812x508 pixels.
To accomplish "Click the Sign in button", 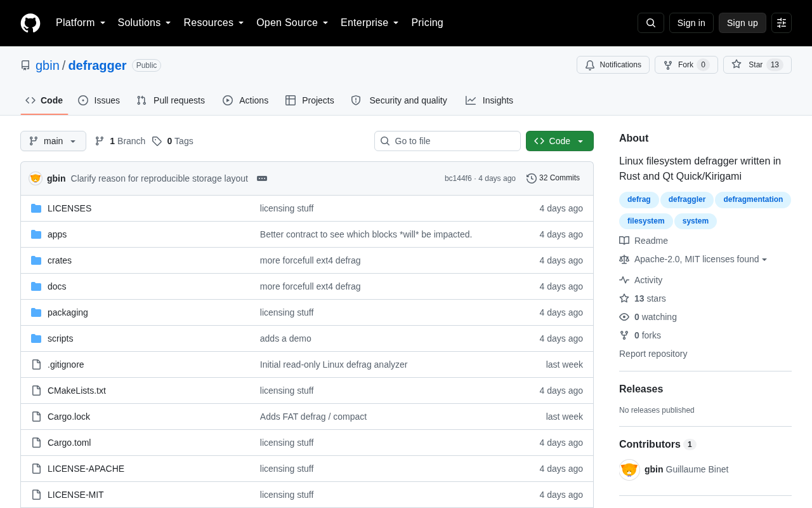I will (x=691, y=23).
